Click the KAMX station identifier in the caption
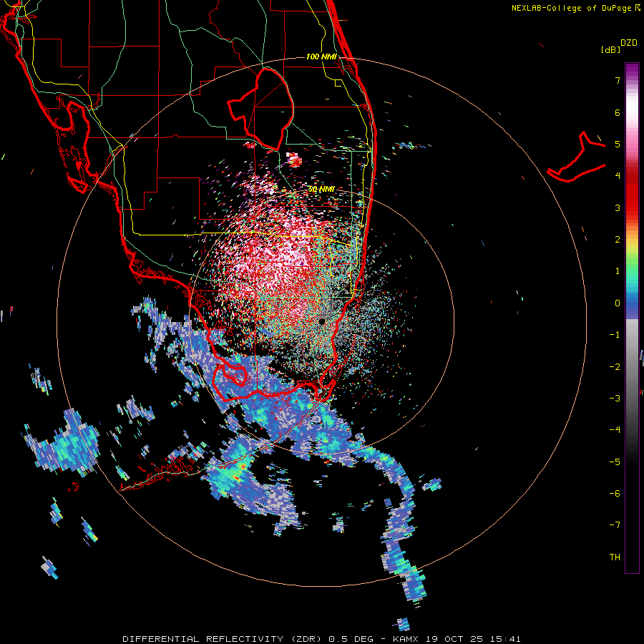Viewport: 644px width, 644px height. 406,639
